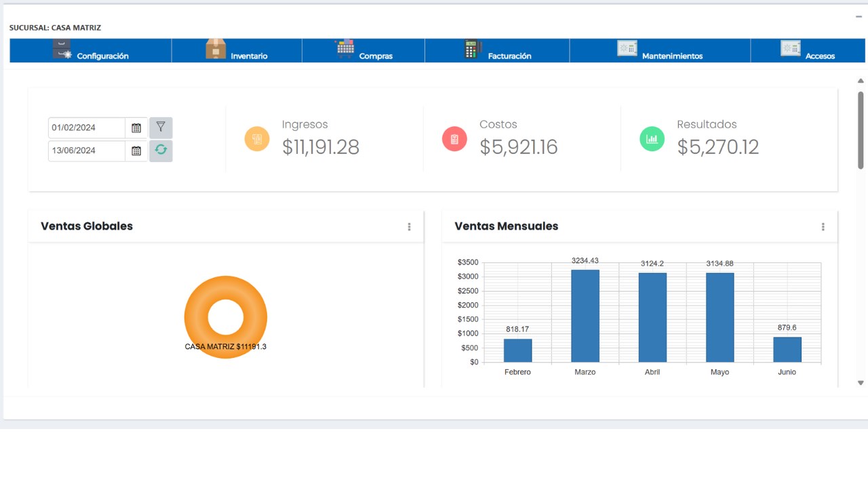Screen dimensions: 868x488
Task: Open calendar picker for start date
Action: pyautogui.click(x=136, y=127)
